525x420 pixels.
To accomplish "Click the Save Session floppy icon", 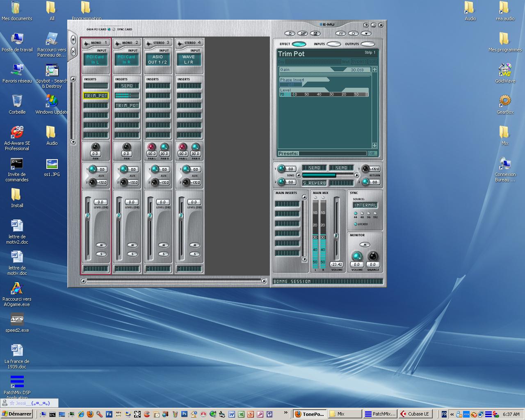I will pos(315,34).
